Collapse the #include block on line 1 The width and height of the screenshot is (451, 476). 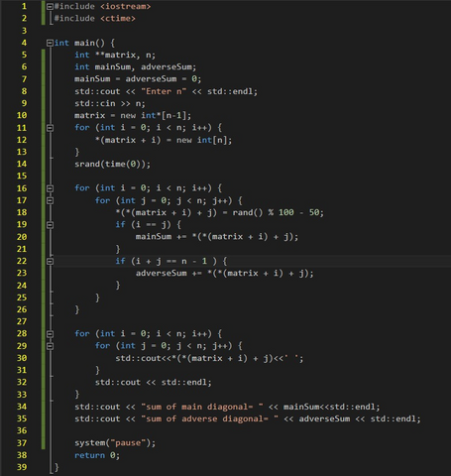pos(50,6)
